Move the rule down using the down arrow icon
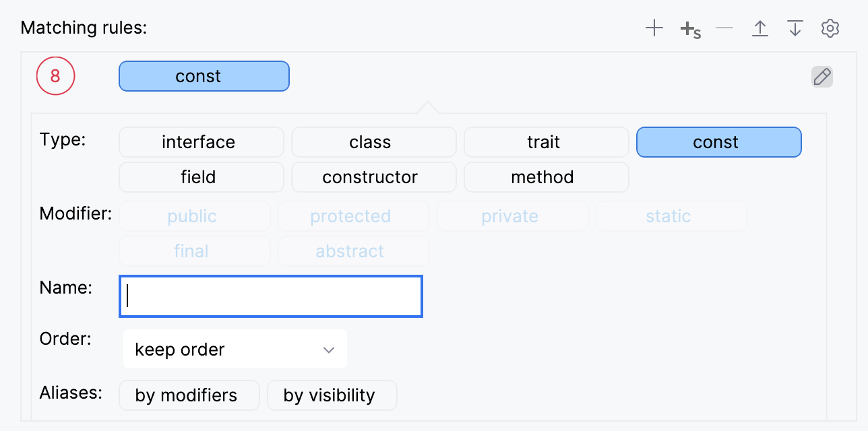Image resolution: width=868 pixels, height=431 pixels. pos(795,28)
